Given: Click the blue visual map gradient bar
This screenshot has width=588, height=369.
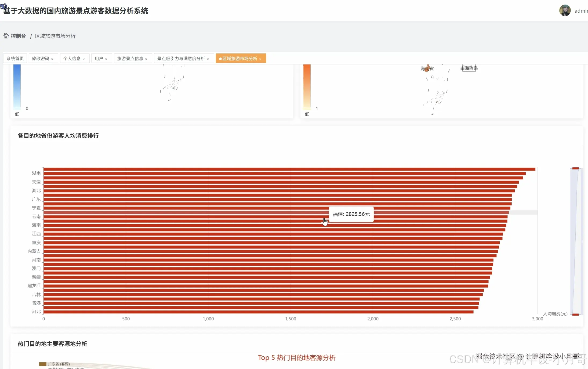Looking at the screenshot, I should point(17,86).
